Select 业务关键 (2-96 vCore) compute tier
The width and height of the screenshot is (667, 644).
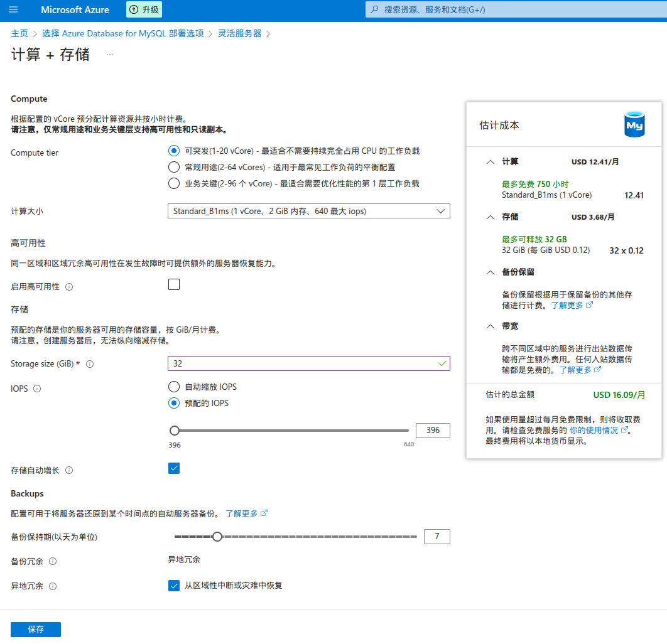(x=173, y=183)
